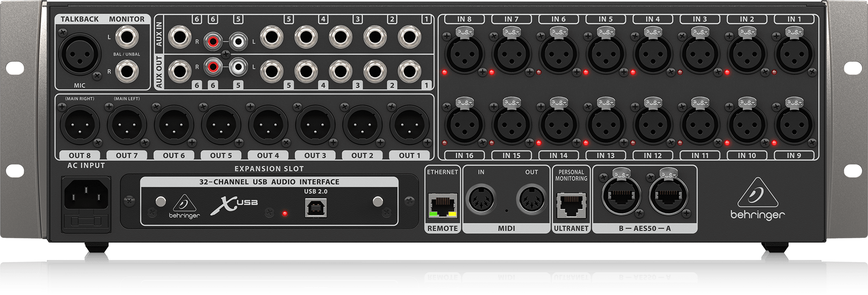Click the IN 8 label

point(464,19)
